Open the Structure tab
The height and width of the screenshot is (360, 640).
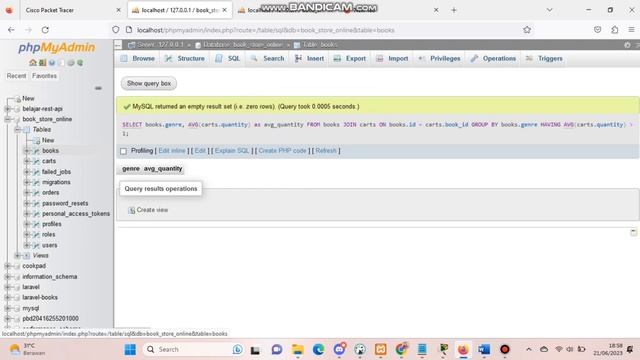[185, 59]
